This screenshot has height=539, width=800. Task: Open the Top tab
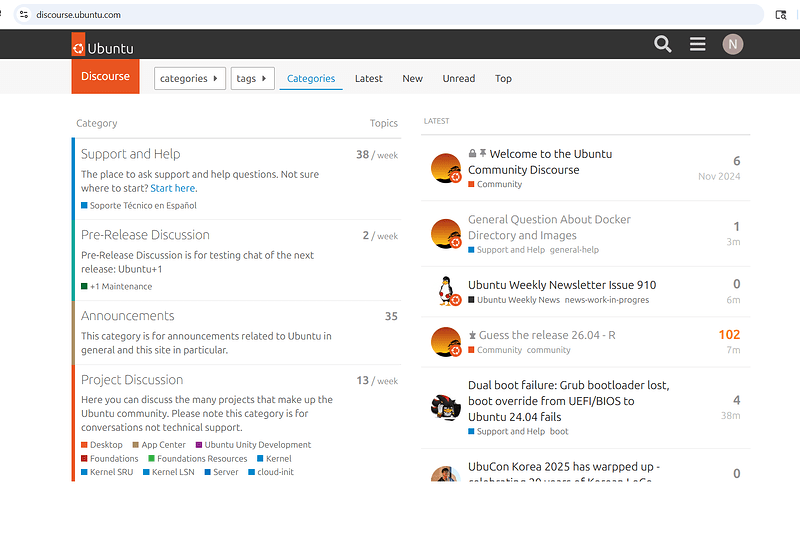(503, 78)
